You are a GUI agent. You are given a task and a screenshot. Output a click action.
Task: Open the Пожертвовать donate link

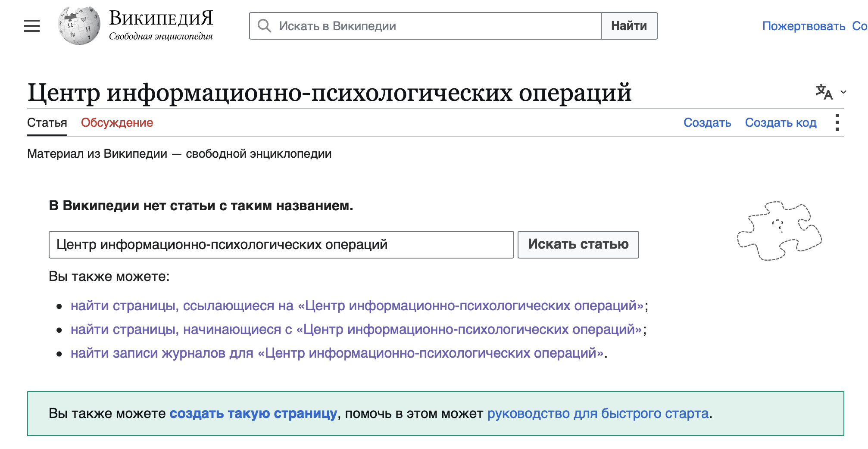click(804, 26)
